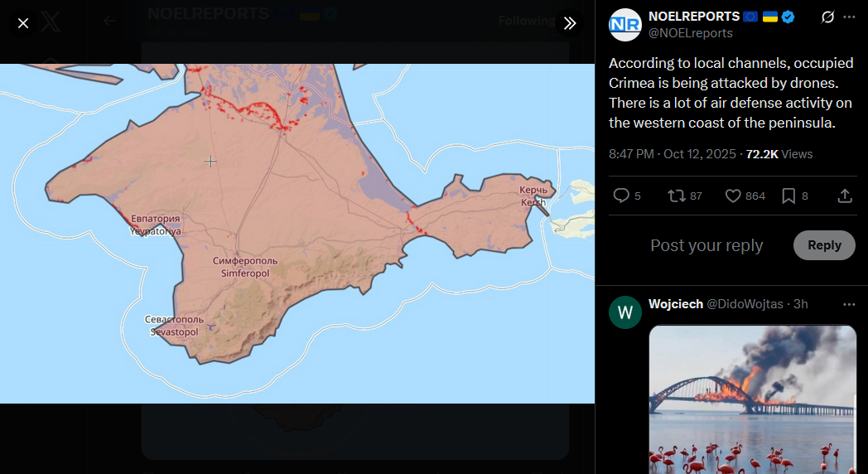
Task: Close the image viewer with the X icon
Action: click(22, 23)
